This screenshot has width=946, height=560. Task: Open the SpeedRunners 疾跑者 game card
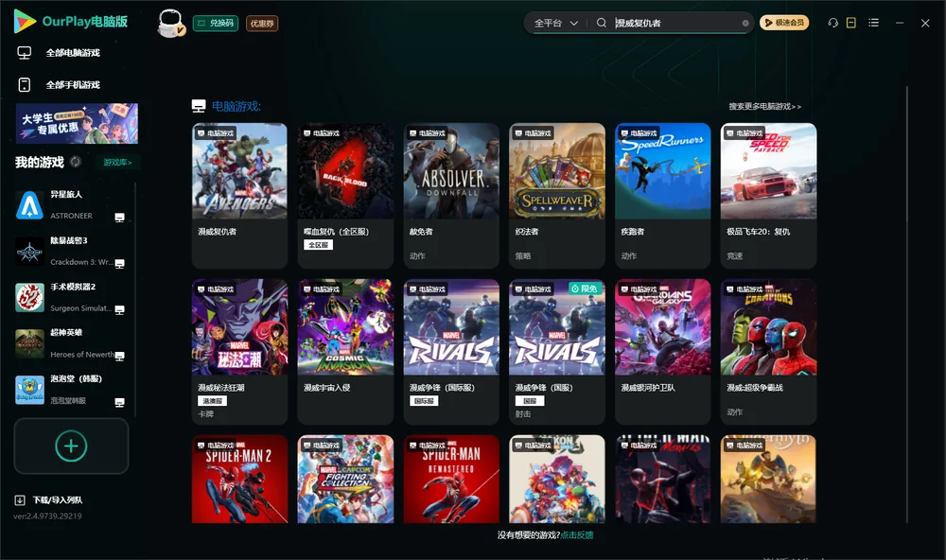pos(662,196)
